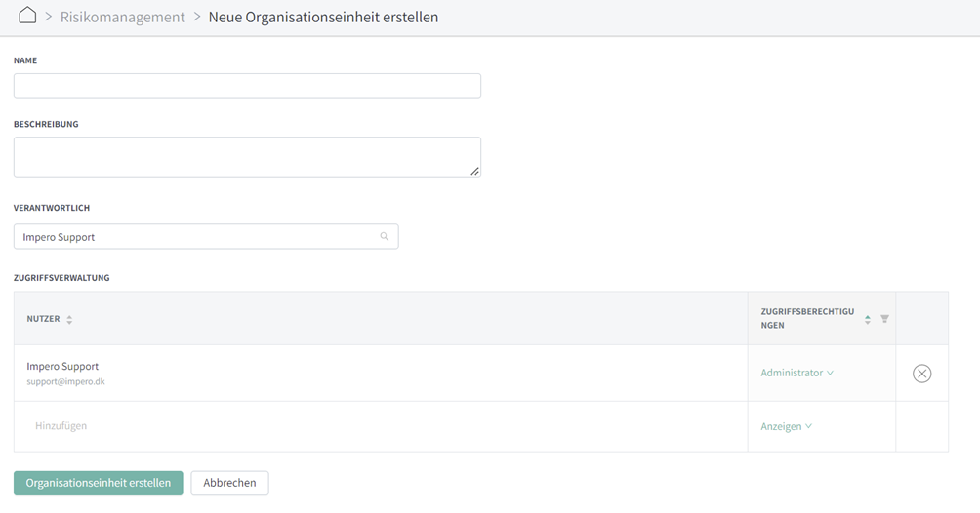This screenshot has height=513, width=980.
Task: Click the Organisationseinheit erstellen button
Action: [x=99, y=483]
